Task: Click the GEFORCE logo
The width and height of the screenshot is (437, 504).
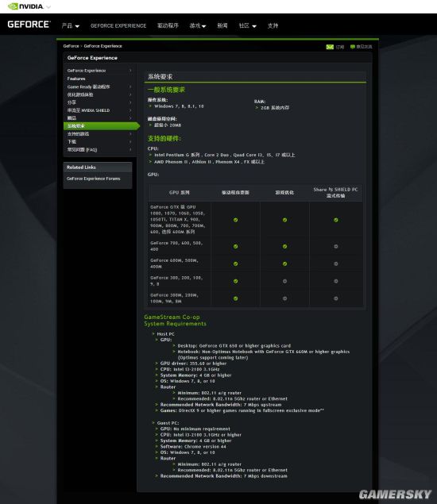Action: [x=29, y=25]
